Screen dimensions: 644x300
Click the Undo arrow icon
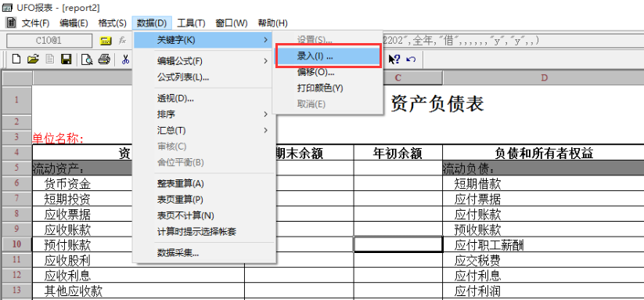[411, 60]
